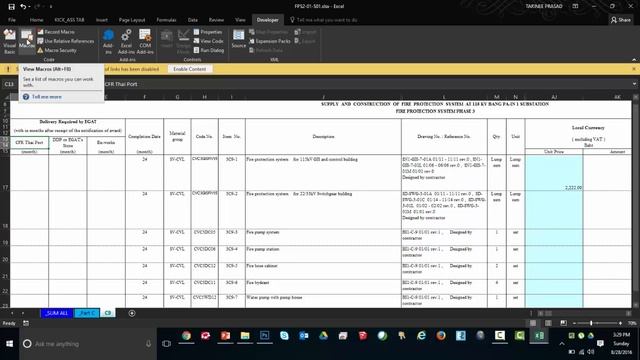Viewport: 640px width, 360px height.
Task: Open Internet Explorer from the taskbar
Action: tap(421, 336)
